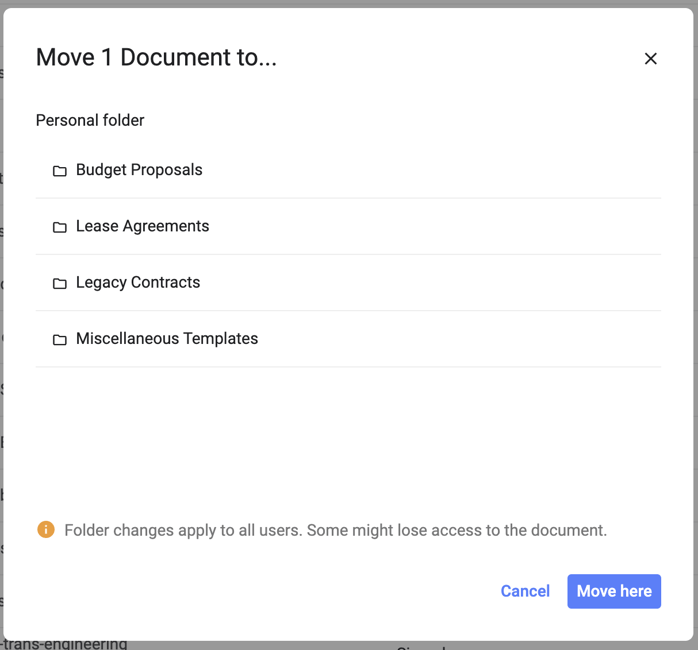698x650 pixels.
Task: Click the Move 1 Document to... title
Action: (x=156, y=57)
